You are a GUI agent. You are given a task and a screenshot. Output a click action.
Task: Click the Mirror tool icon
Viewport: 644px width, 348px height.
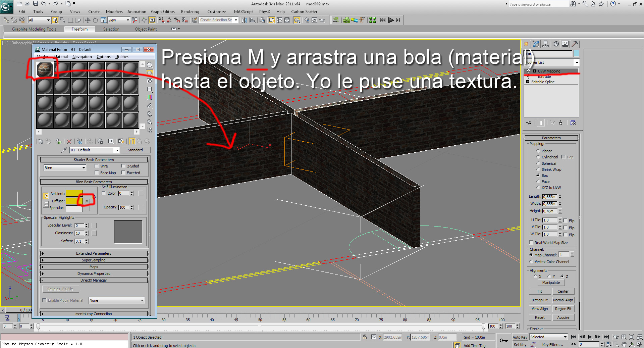point(244,20)
